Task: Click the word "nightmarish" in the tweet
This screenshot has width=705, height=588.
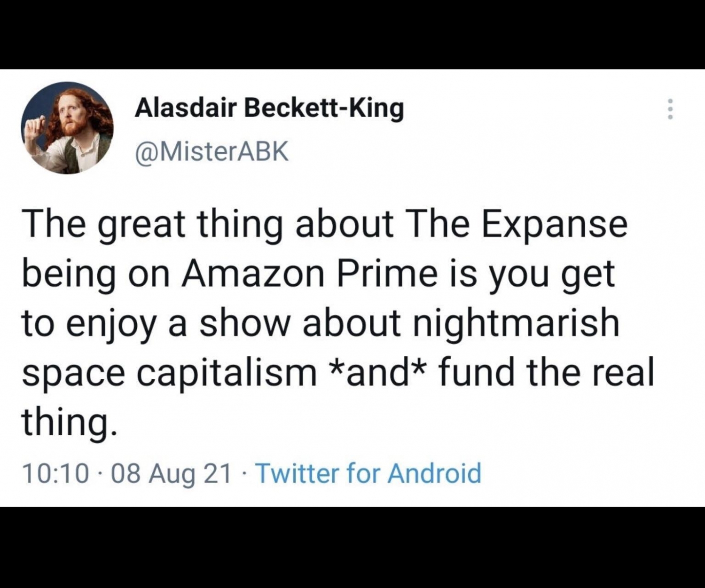Action: (x=516, y=323)
